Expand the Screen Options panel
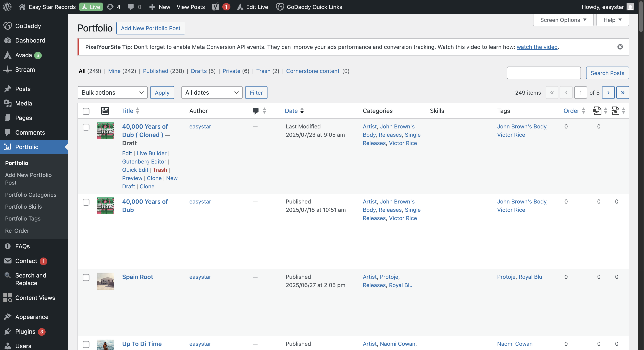 click(x=563, y=20)
